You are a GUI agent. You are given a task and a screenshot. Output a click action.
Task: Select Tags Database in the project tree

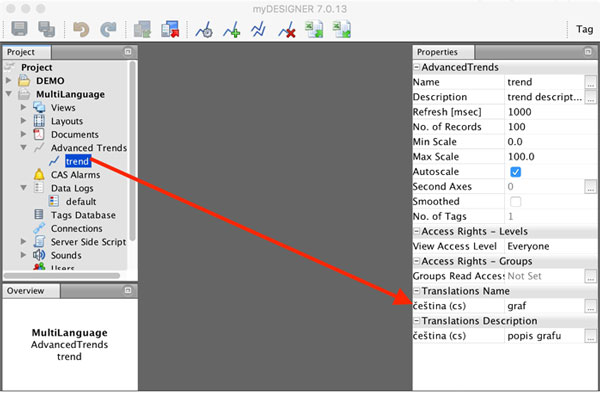point(83,215)
